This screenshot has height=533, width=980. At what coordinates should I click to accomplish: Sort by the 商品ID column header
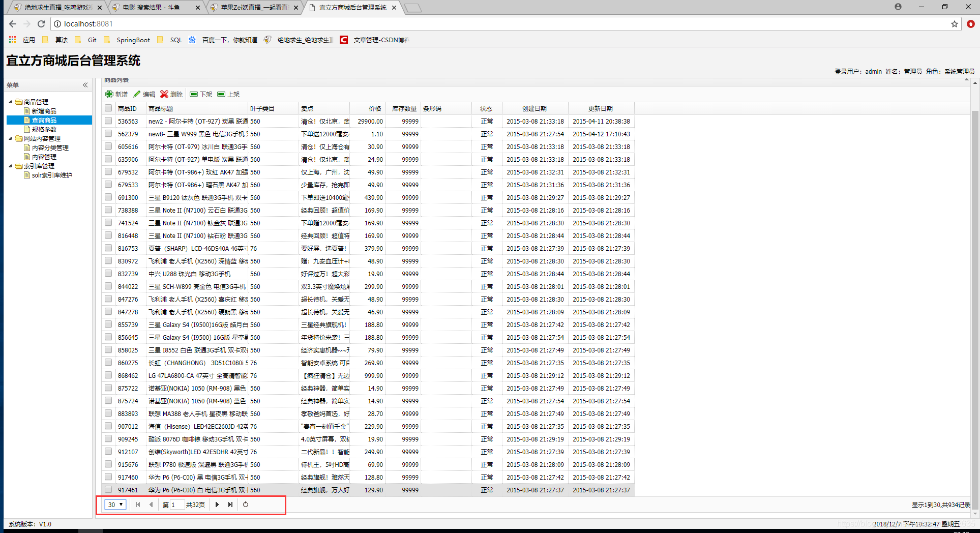click(131, 108)
